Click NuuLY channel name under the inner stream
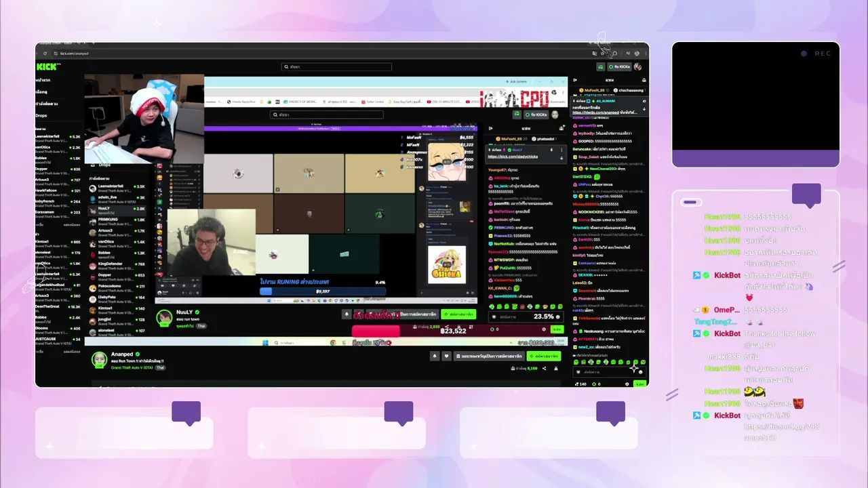This screenshot has width=868, height=488. point(184,312)
